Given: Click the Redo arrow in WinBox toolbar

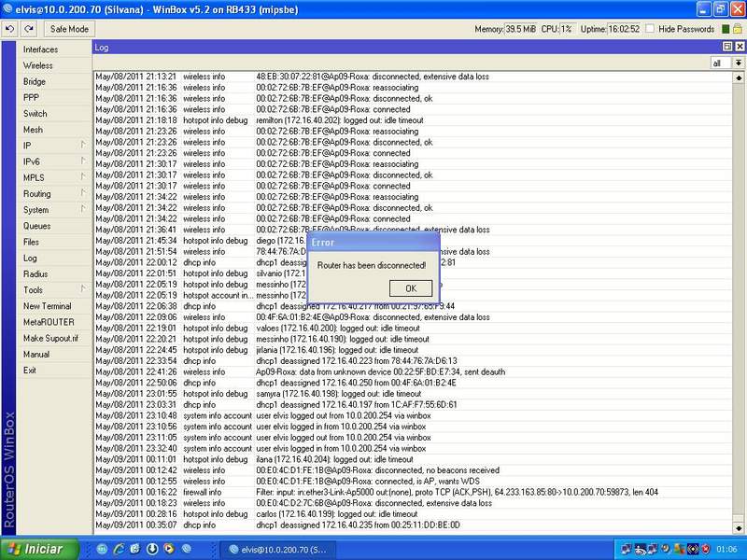Looking at the screenshot, I should point(29,29).
